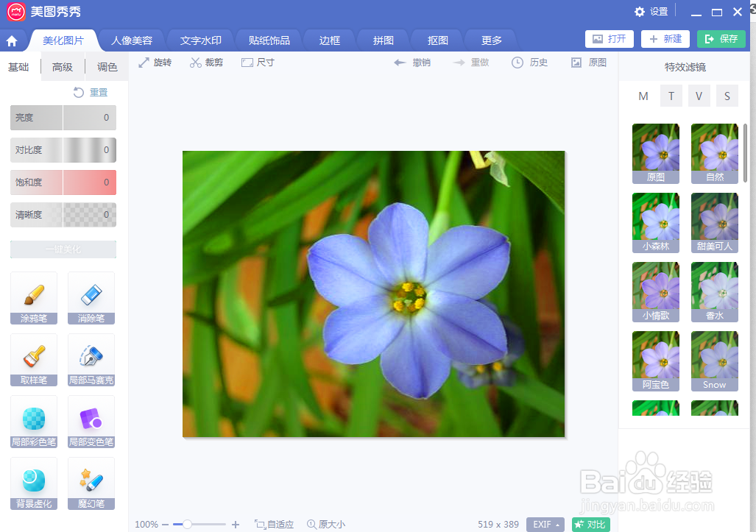The height and width of the screenshot is (532, 756).
Task: Select the 调色 color sub-tab
Action: point(107,67)
